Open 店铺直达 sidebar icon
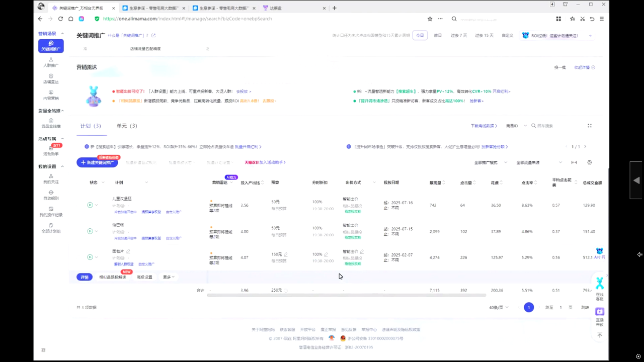This screenshot has height=362, width=644. (x=50, y=79)
